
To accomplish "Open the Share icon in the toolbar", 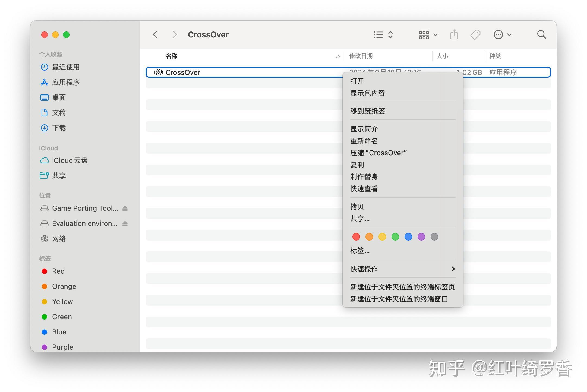I will tap(454, 34).
